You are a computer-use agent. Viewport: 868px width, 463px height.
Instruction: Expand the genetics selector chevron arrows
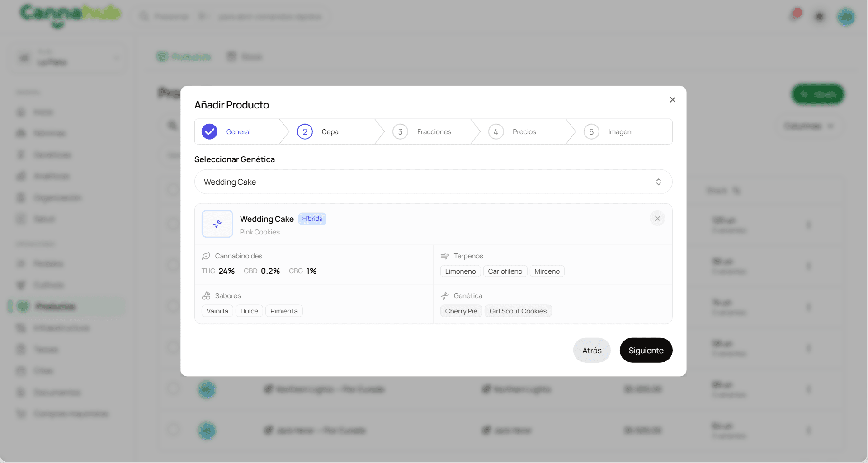pos(659,182)
